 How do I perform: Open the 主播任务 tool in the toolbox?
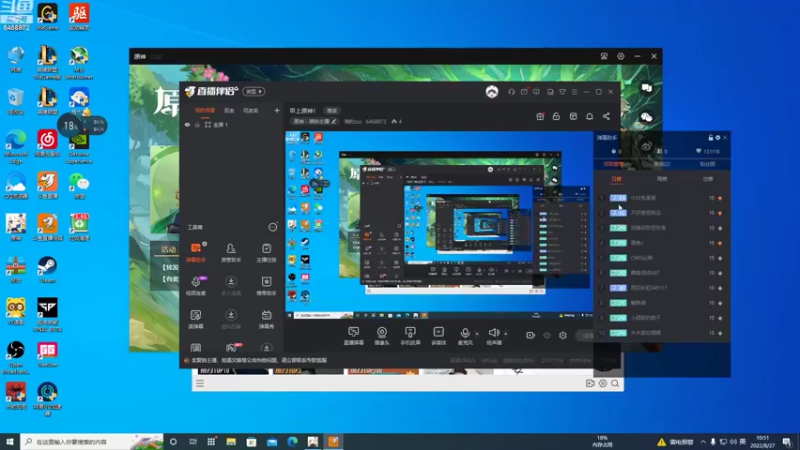pos(266,253)
